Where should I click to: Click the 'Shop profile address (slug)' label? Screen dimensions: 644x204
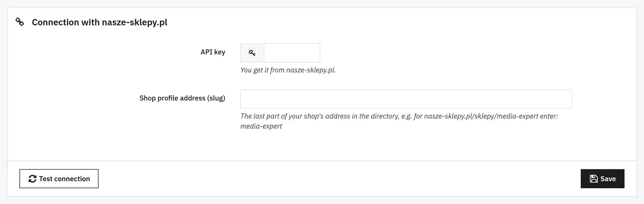click(x=182, y=98)
